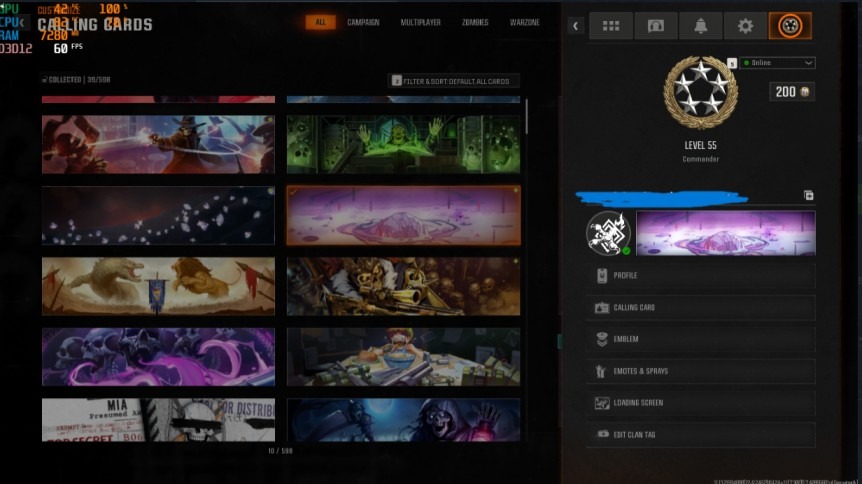Select the hooded skeleton moon calling card

coord(404,420)
